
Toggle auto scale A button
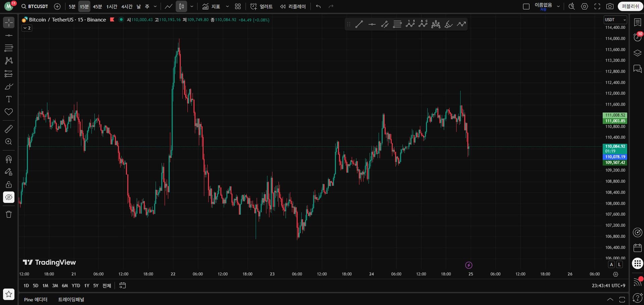point(611,264)
